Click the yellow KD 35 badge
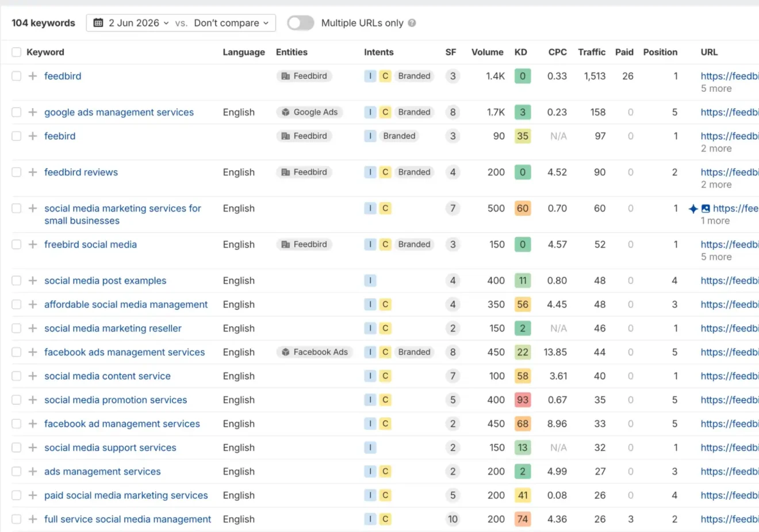 coord(523,136)
